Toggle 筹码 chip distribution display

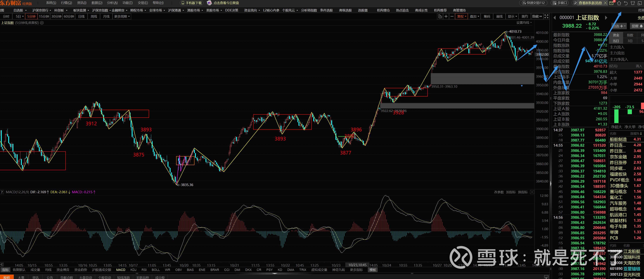[x=487, y=17]
